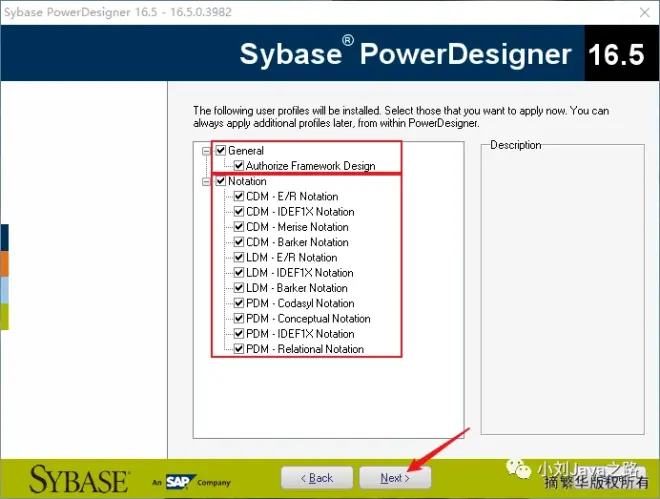Select CDM - E/R Notation label
Image resolution: width=660 pixels, height=499 pixels.
pos(292,196)
